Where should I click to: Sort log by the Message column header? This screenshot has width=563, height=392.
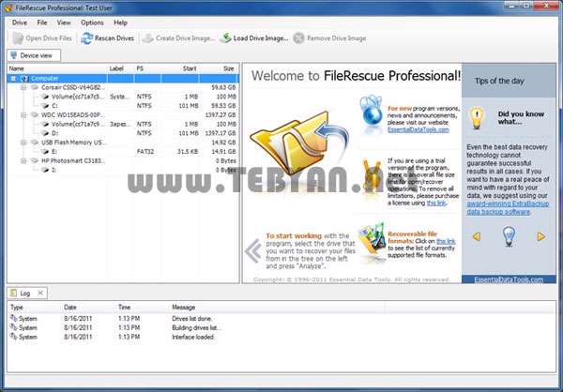278,308
